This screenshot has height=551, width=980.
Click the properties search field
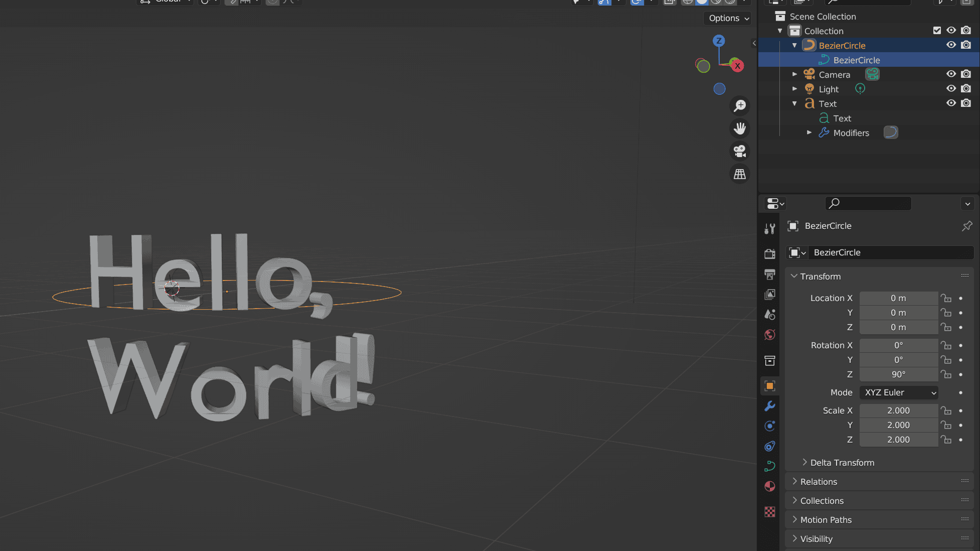(x=868, y=203)
